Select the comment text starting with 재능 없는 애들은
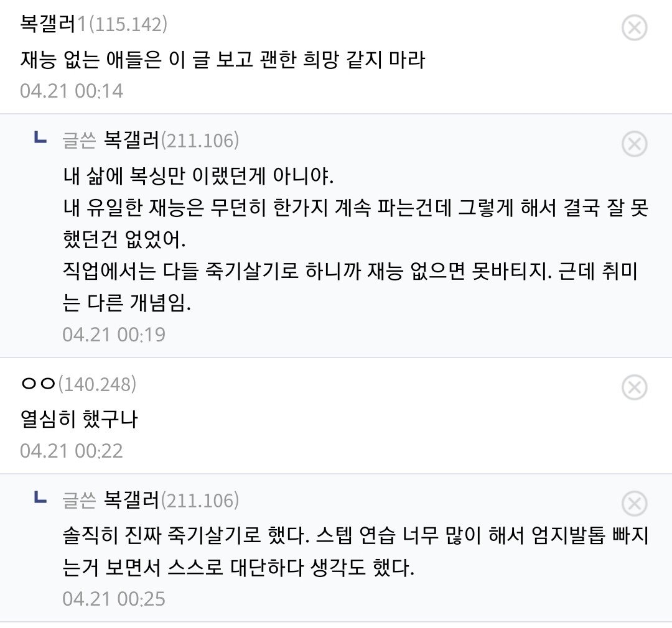This screenshot has height=628, width=672. 222,60
